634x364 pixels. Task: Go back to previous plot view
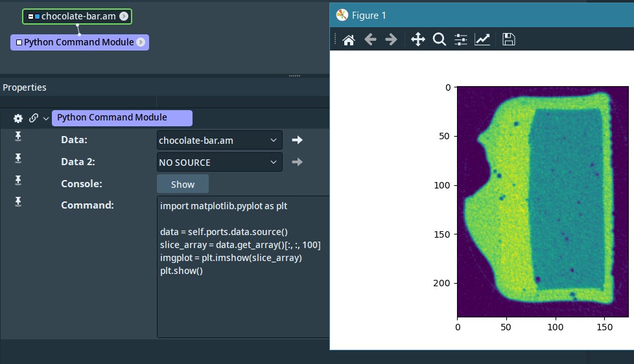[x=370, y=40]
